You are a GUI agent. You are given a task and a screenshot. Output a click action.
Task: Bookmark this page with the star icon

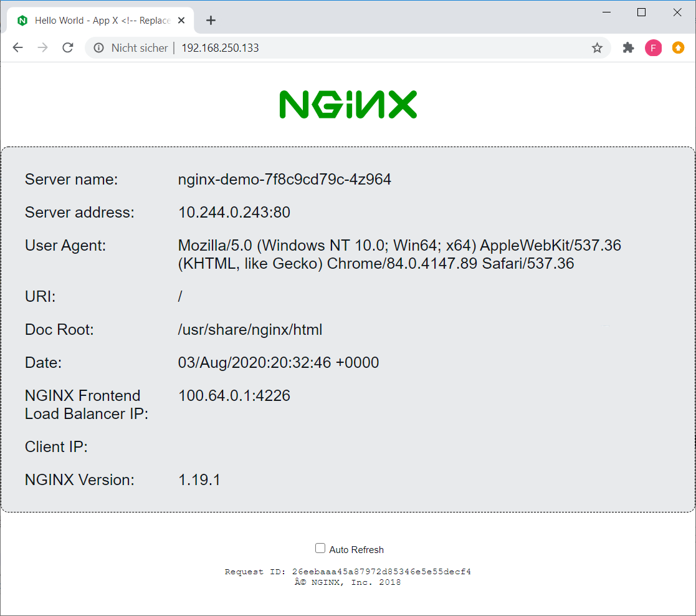(597, 47)
